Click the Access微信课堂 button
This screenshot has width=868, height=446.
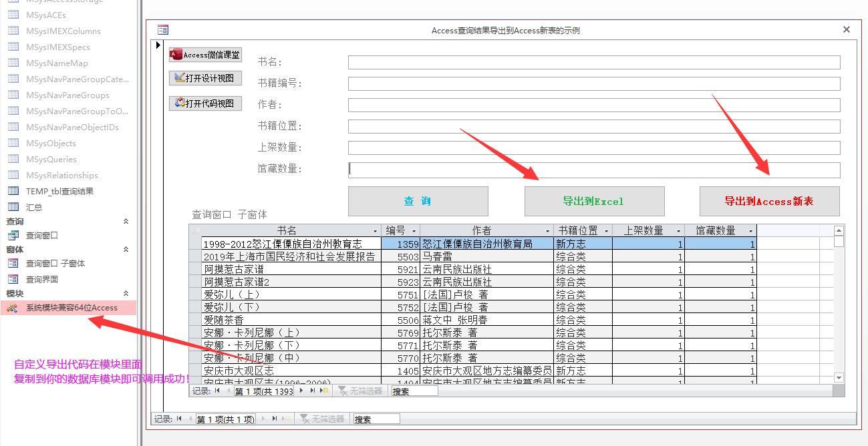205,55
